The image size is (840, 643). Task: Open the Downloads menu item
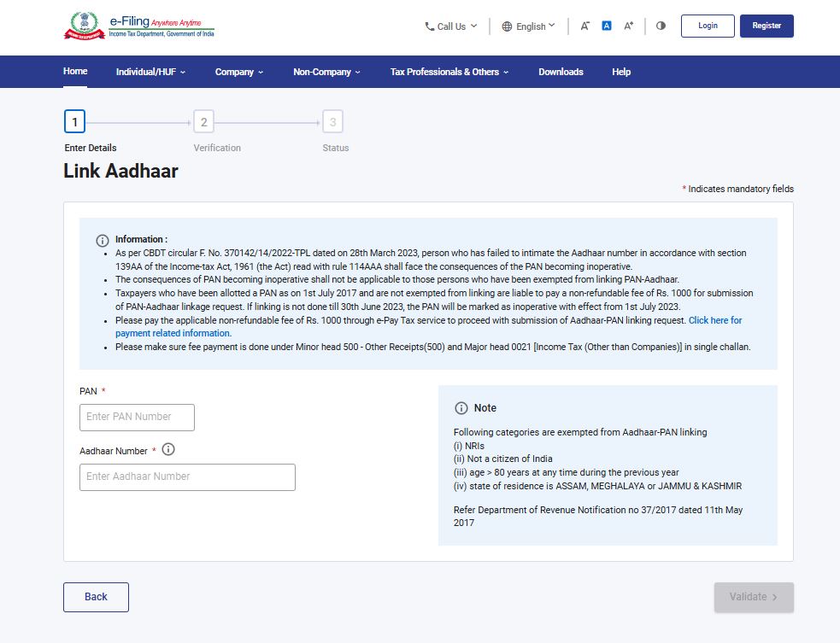(x=561, y=72)
